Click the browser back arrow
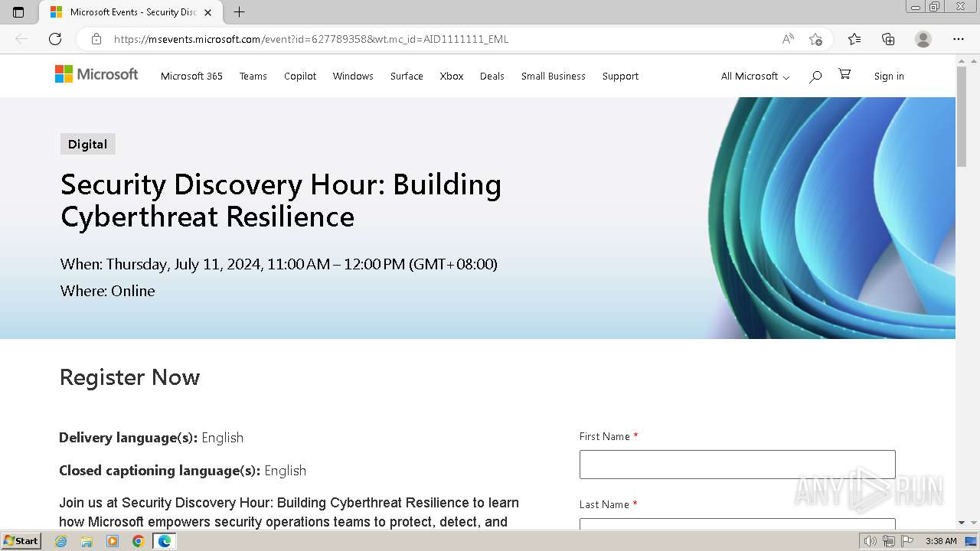The width and height of the screenshot is (980, 551). point(21,39)
